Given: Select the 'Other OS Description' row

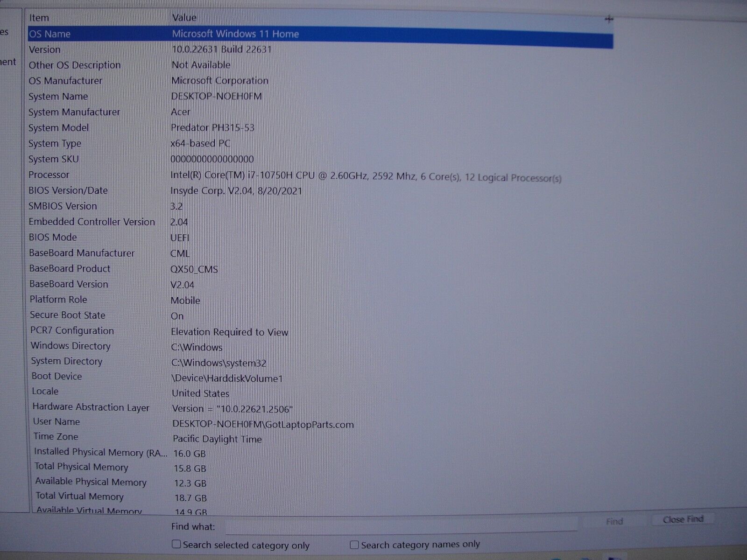Looking at the screenshot, I should pos(320,65).
